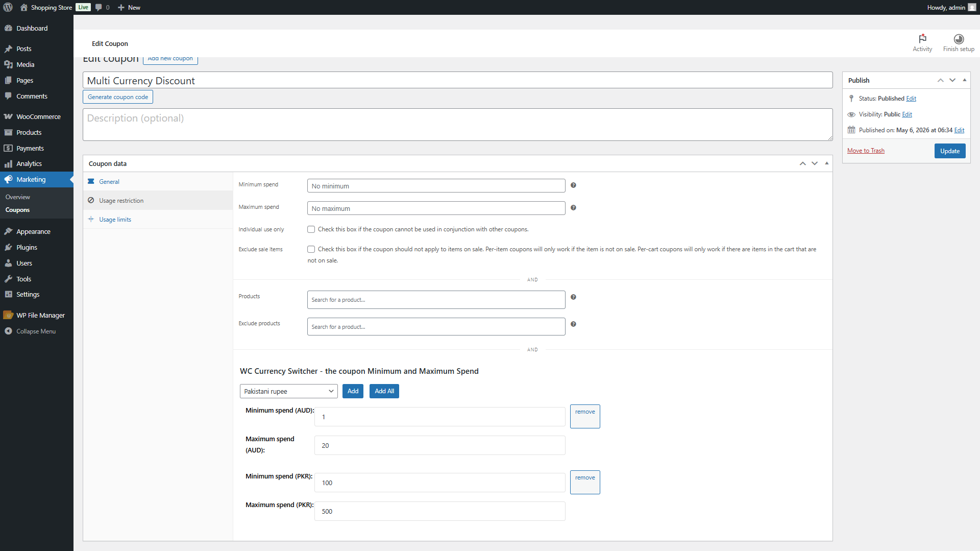Screen dimensions: 980x551
Task: Enable the Exclude sale items checkbox
Action: coord(311,249)
